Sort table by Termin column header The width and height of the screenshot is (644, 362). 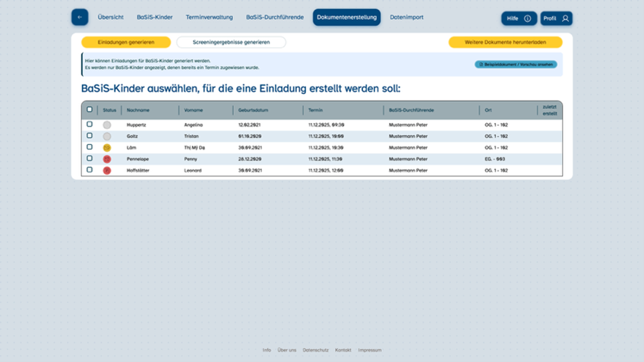[x=315, y=110]
